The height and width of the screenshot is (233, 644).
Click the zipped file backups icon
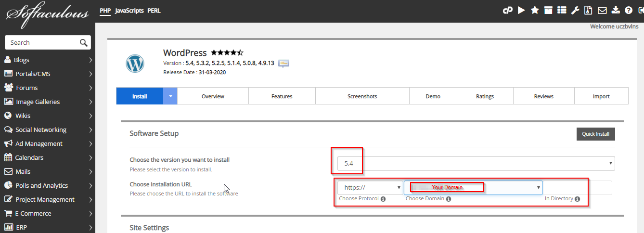[588, 10]
